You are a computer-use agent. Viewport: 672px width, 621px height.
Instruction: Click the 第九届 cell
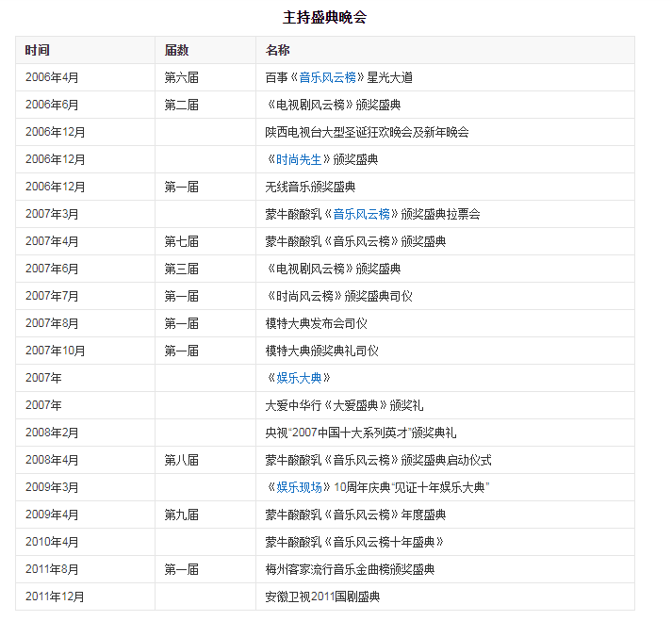click(181, 515)
